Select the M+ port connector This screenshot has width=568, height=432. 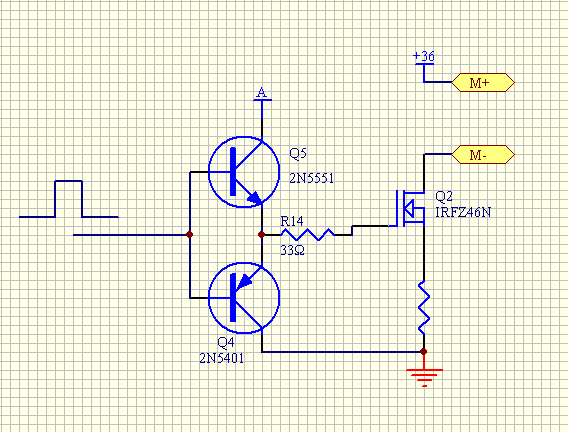point(483,82)
